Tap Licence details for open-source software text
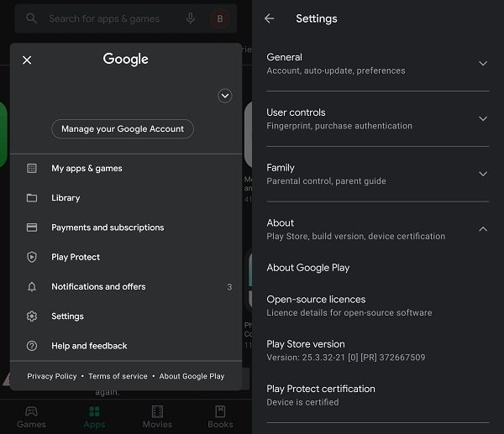This screenshot has width=504, height=434. pos(349,312)
